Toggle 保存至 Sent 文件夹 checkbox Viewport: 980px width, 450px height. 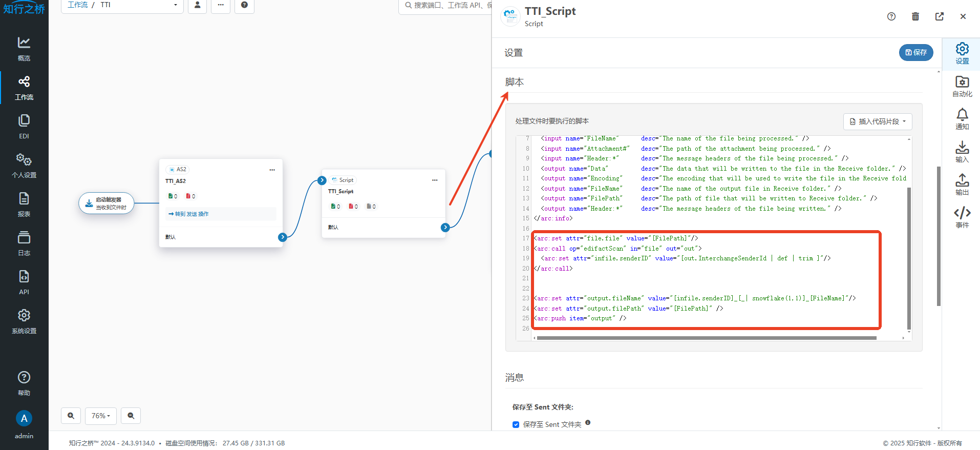click(x=516, y=424)
